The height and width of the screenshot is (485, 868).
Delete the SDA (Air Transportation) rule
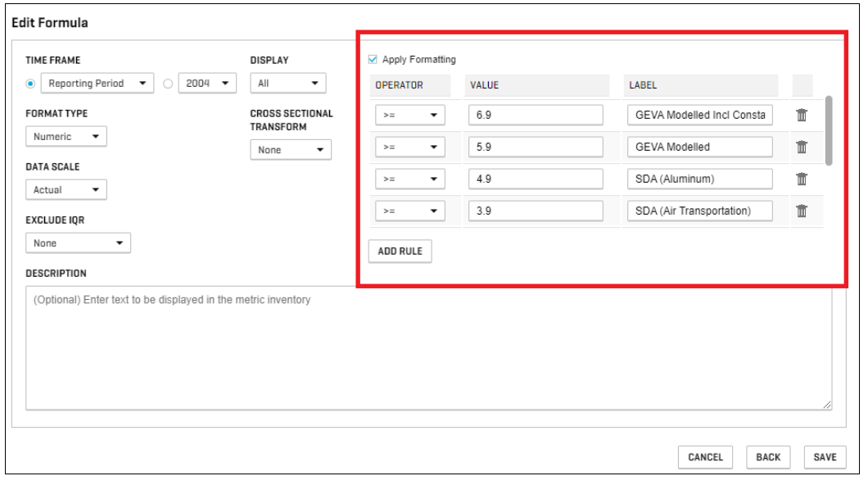(x=802, y=211)
